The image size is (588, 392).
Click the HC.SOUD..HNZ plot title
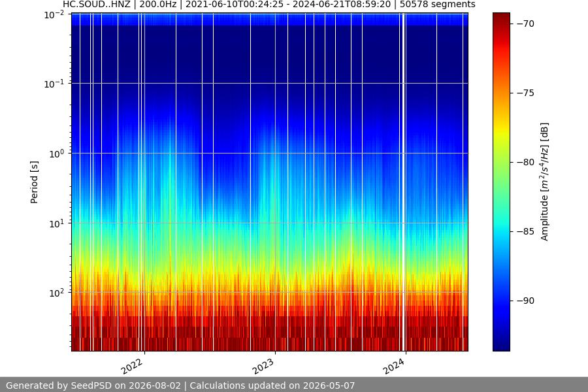[269, 5]
